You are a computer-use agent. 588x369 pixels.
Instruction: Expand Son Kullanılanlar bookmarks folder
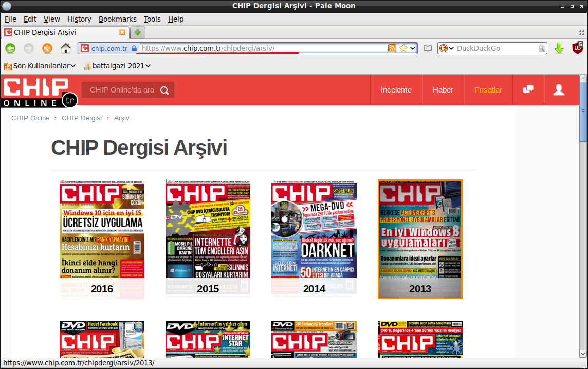coord(40,66)
